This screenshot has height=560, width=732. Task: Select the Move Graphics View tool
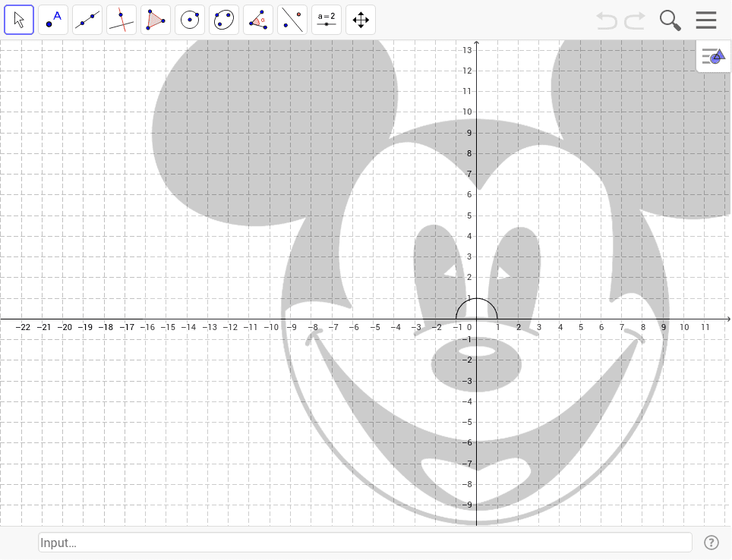(361, 20)
